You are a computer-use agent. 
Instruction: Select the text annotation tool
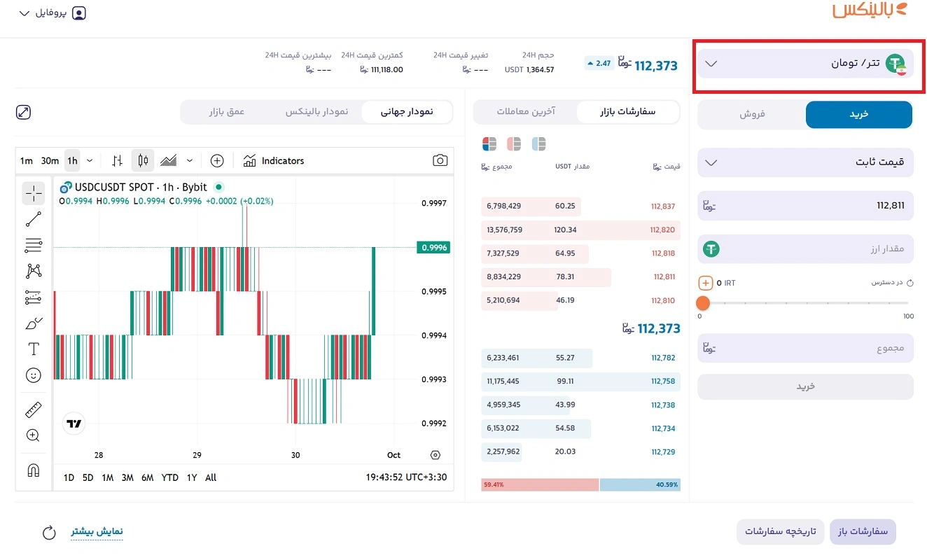point(33,349)
